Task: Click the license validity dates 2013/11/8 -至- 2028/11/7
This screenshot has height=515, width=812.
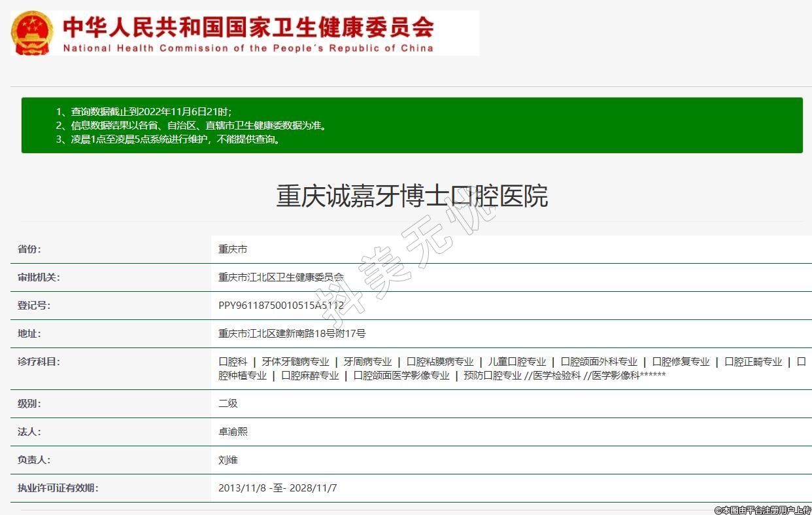Action: [x=277, y=488]
